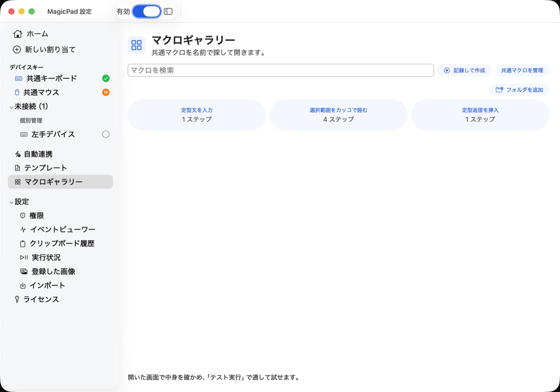This screenshot has width=560, height=392.
Task: Select 共通キーボード text in the sidebar
Action: coord(51,78)
